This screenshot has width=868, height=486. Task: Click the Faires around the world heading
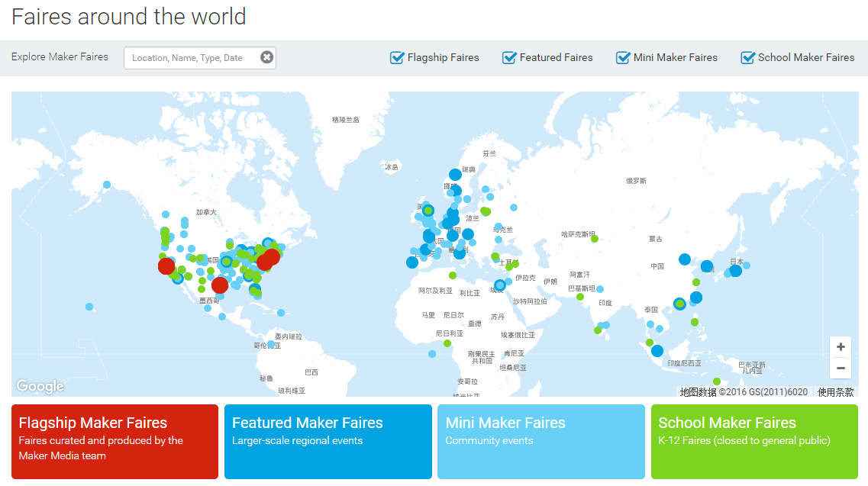pyautogui.click(x=128, y=17)
